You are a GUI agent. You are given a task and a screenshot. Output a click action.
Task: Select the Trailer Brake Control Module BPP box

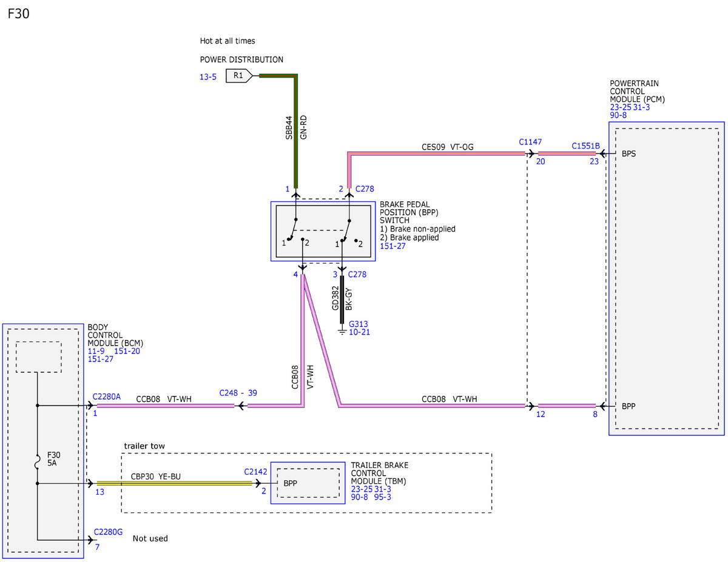click(307, 483)
